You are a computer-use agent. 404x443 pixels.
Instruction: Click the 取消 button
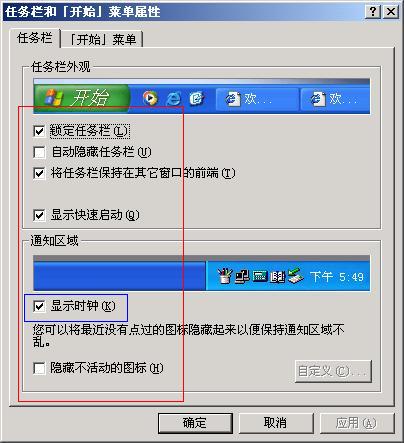[x=276, y=423]
